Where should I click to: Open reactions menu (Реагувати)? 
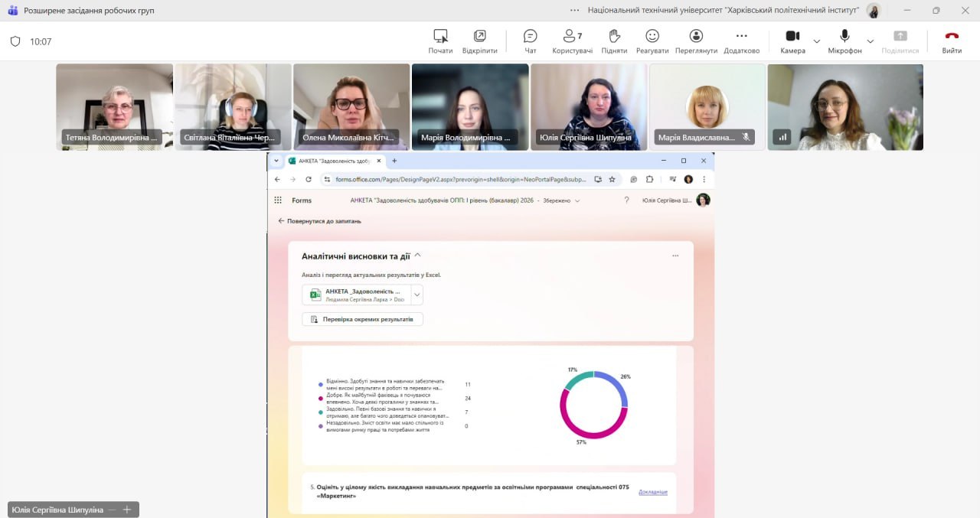pyautogui.click(x=652, y=41)
